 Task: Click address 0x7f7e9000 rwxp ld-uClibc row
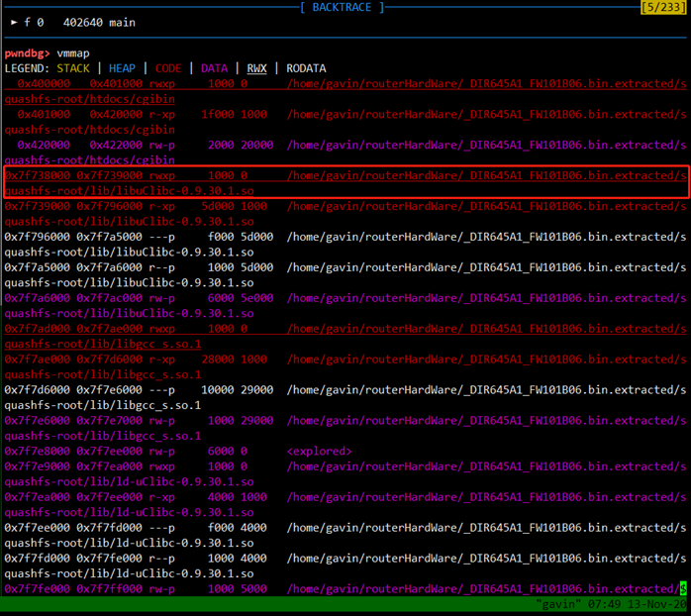(37, 466)
